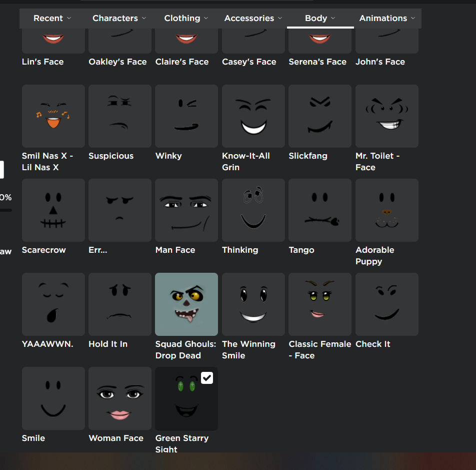This screenshot has width=476, height=470.
Task: Select the YAAAWWN. face thumbnail
Action: tap(53, 304)
